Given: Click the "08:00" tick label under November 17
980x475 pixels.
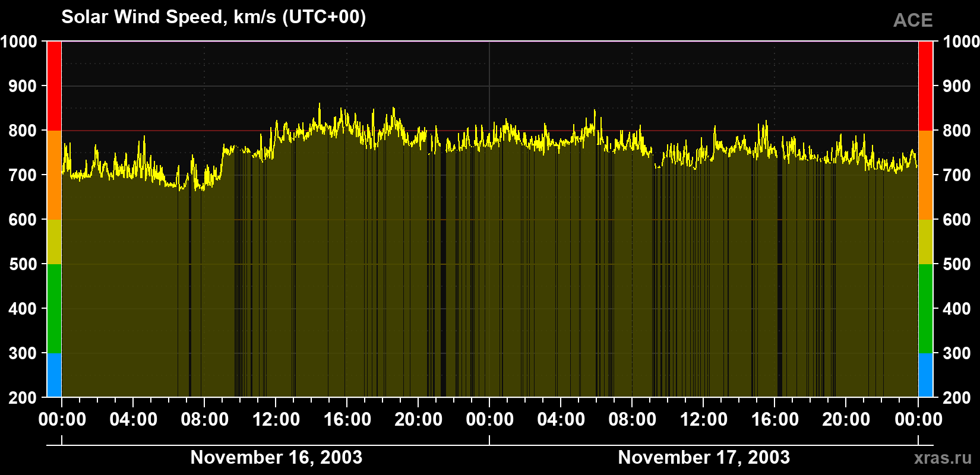Looking at the screenshot, I should [633, 420].
